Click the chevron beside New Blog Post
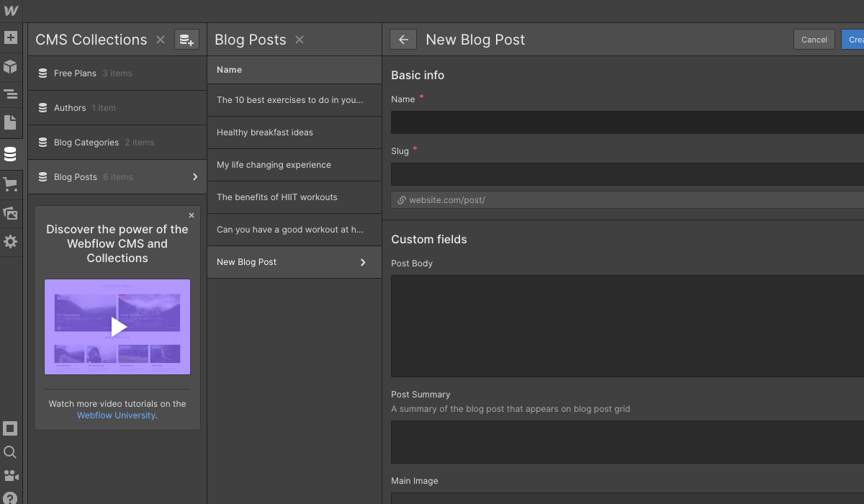The width and height of the screenshot is (864, 504). point(363,262)
